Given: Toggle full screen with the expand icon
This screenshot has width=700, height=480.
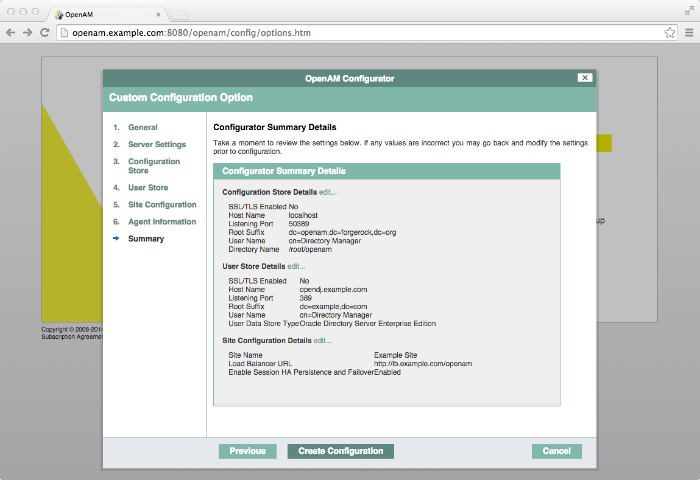Looking at the screenshot, I should (689, 11).
